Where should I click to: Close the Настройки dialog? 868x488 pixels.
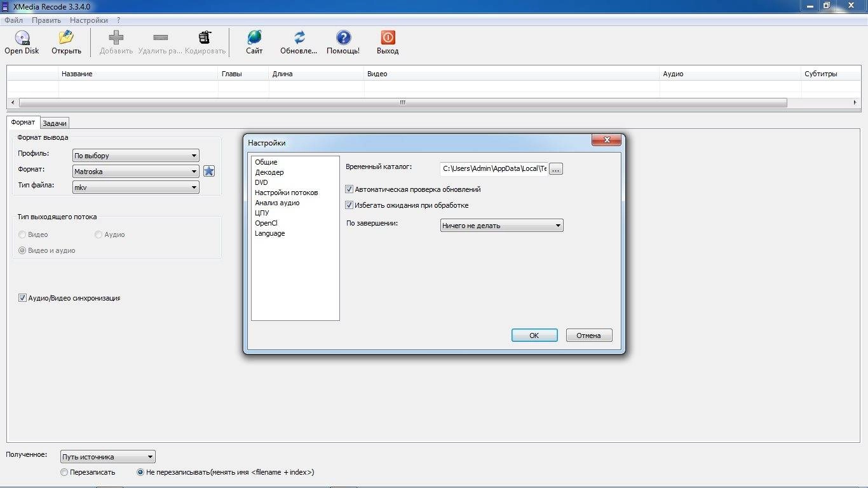606,140
